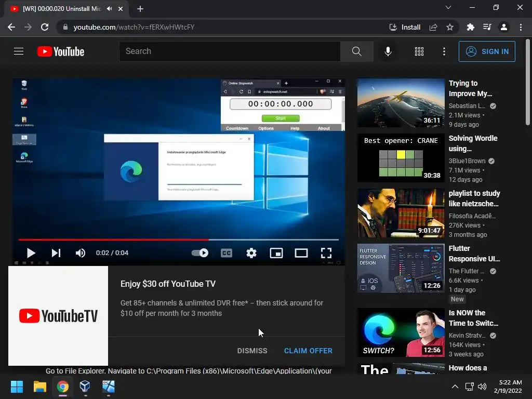Open a new Chrome tab
The height and width of the screenshot is (399, 532).
[140, 9]
